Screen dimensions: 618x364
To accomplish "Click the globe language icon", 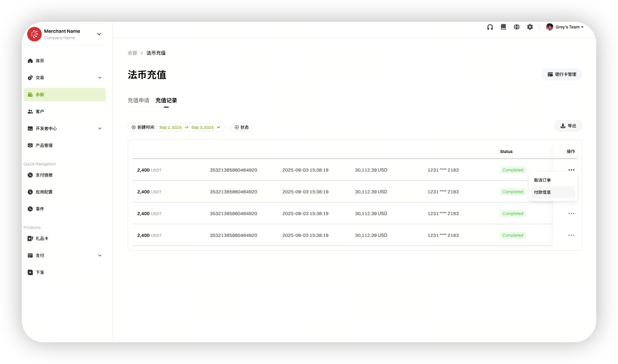I will coord(516,27).
